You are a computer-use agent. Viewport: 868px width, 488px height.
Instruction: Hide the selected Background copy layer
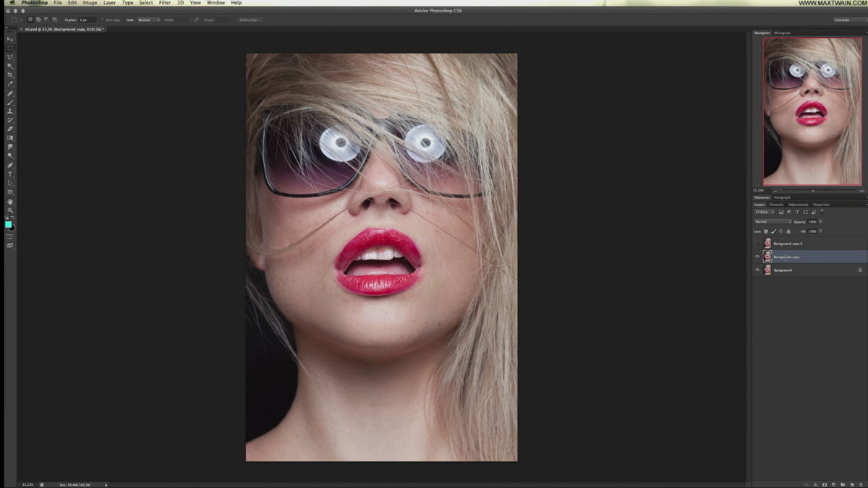pyautogui.click(x=757, y=257)
